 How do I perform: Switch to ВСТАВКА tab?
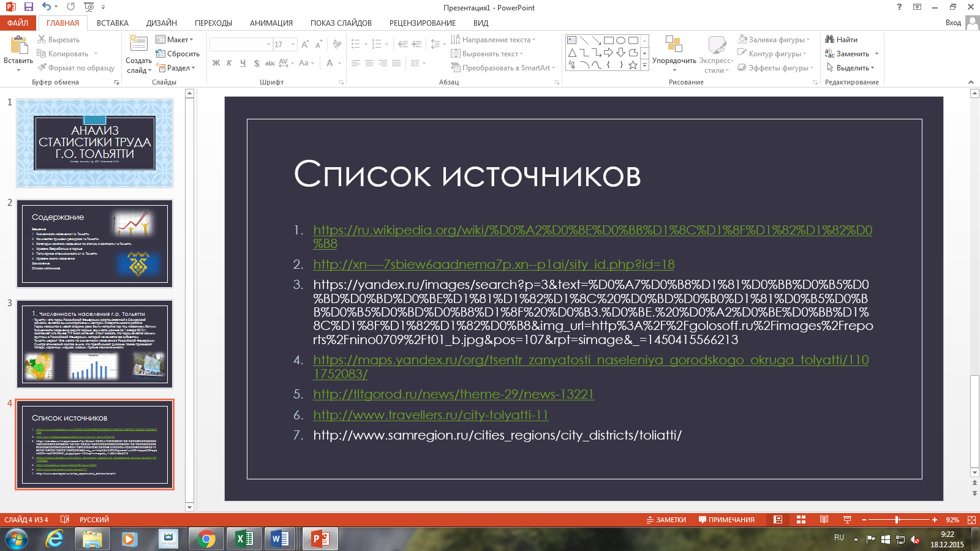(113, 23)
